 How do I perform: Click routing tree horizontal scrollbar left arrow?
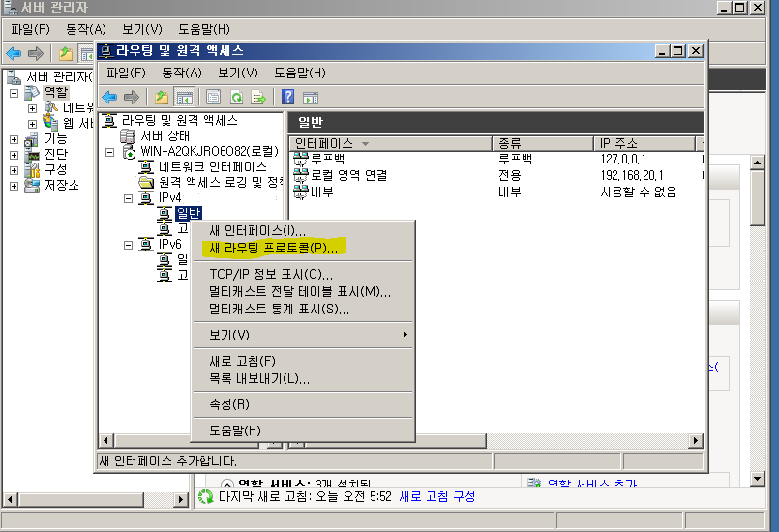tap(105, 441)
